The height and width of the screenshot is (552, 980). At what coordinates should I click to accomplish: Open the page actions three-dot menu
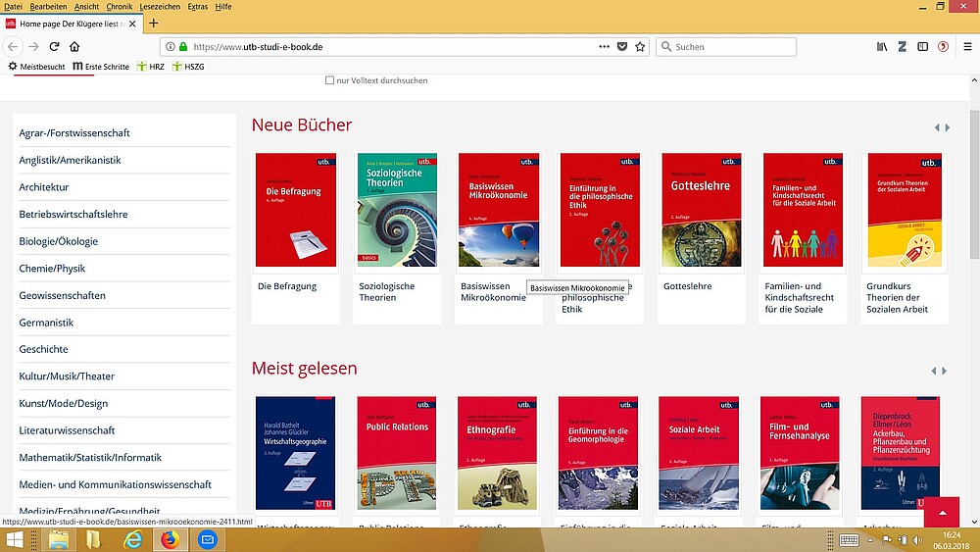pyautogui.click(x=603, y=46)
